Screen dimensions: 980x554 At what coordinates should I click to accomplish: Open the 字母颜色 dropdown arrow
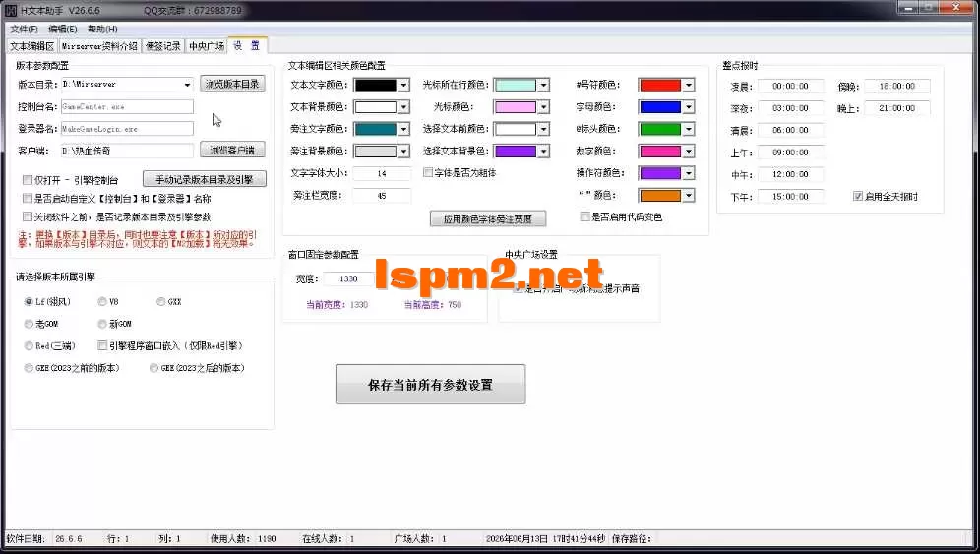pos(689,107)
